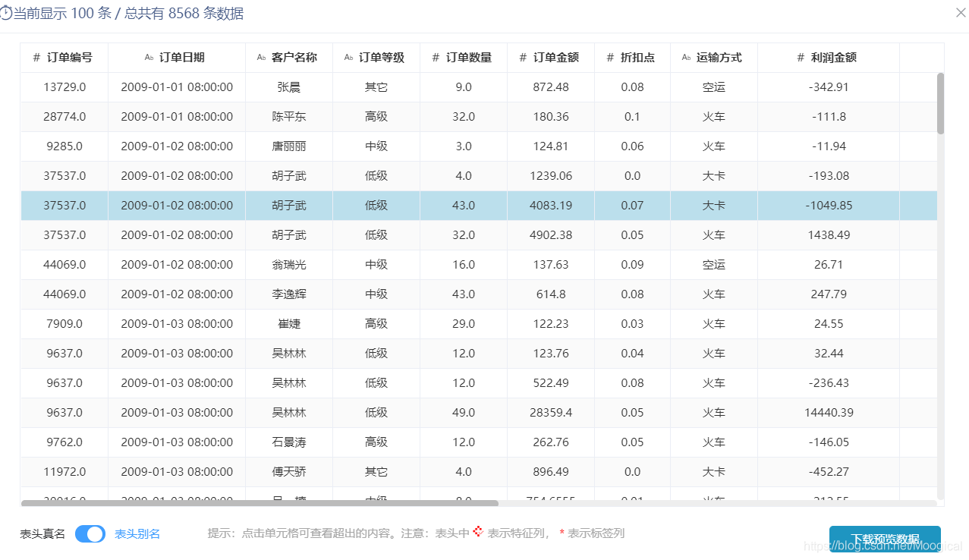Click the # type icon of 利润金额 column

coord(801,58)
